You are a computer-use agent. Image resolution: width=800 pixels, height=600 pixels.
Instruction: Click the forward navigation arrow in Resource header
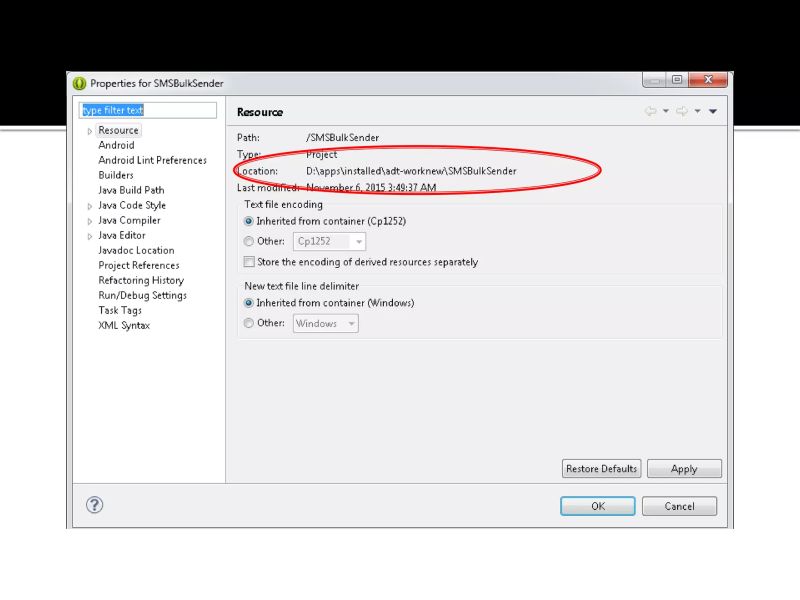(x=682, y=112)
